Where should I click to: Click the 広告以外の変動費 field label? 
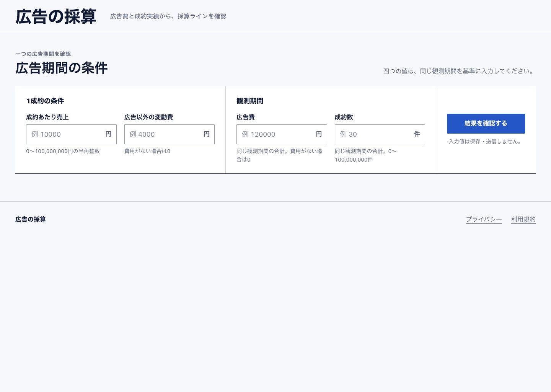[x=149, y=117]
